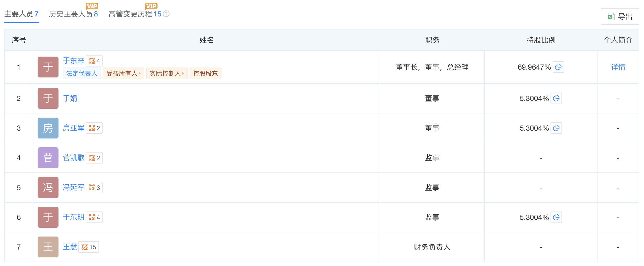
Task: Click the 王慧 name link
Action: coord(70,247)
